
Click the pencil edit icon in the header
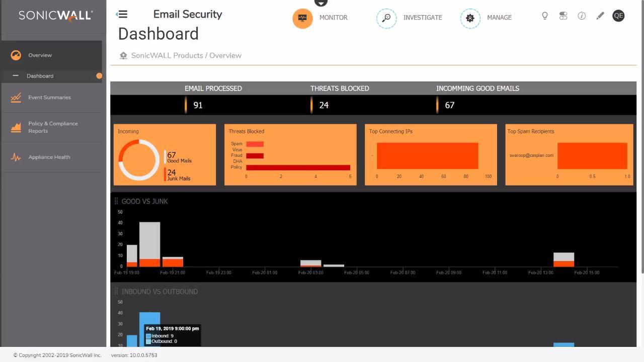point(600,16)
